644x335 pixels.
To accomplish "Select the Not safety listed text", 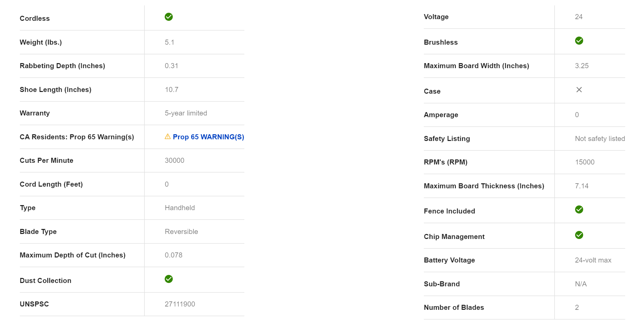I will click(x=600, y=139).
